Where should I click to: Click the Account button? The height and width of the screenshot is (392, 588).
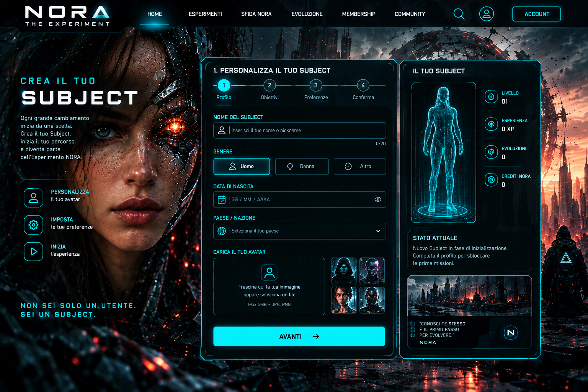click(x=537, y=14)
